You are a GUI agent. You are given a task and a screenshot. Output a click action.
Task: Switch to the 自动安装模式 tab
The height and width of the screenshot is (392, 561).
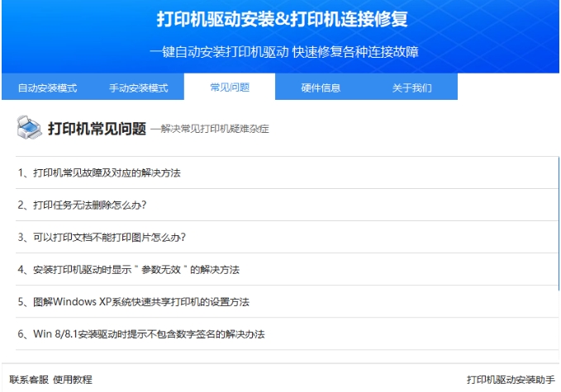pos(47,87)
